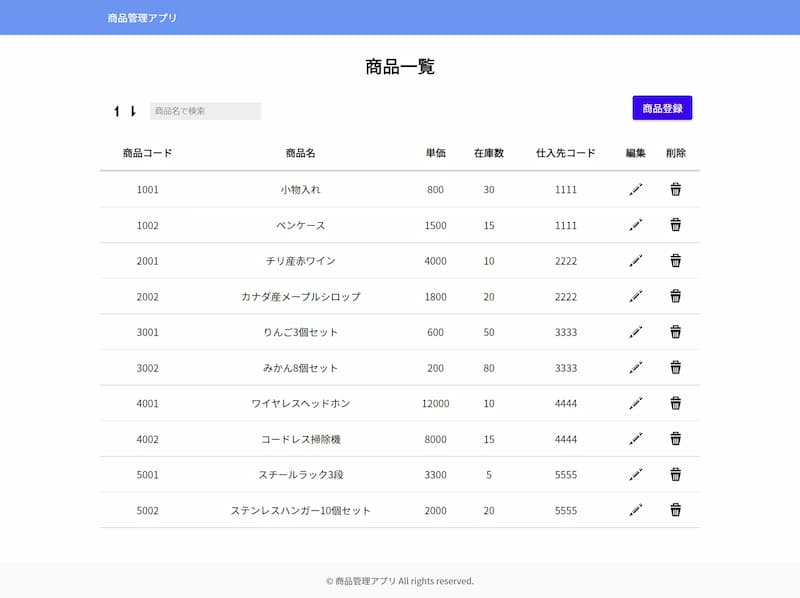
Task: Delete the コードレス掃除機 row
Action: tap(676, 439)
